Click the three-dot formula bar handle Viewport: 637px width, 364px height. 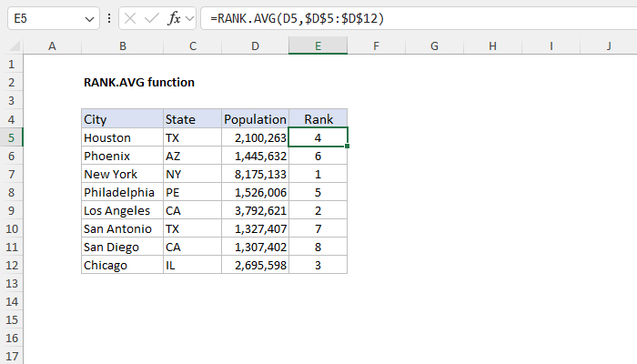pos(109,18)
